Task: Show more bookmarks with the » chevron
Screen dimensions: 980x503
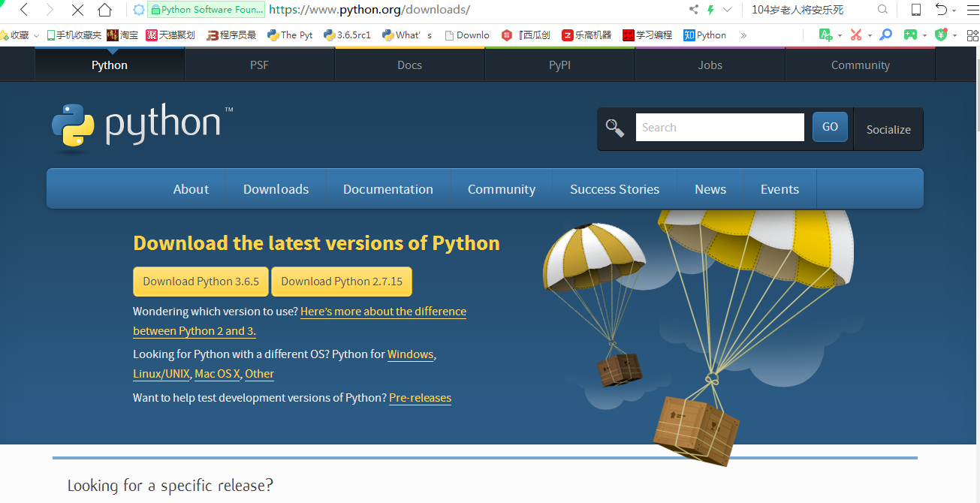Action: (743, 35)
